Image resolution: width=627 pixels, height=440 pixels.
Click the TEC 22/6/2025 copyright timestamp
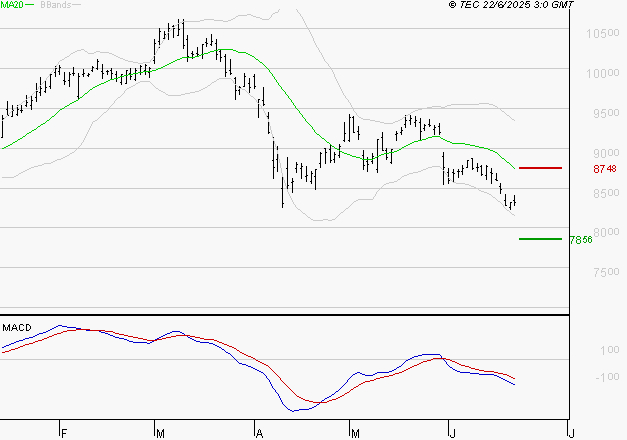(x=511, y=4)
